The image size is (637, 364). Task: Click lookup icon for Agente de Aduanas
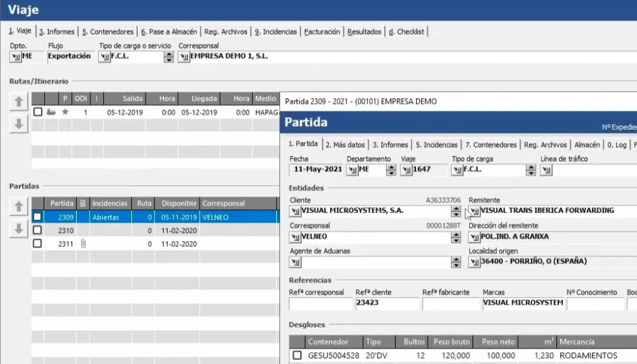pyautogui.click(x=295, y=262)
